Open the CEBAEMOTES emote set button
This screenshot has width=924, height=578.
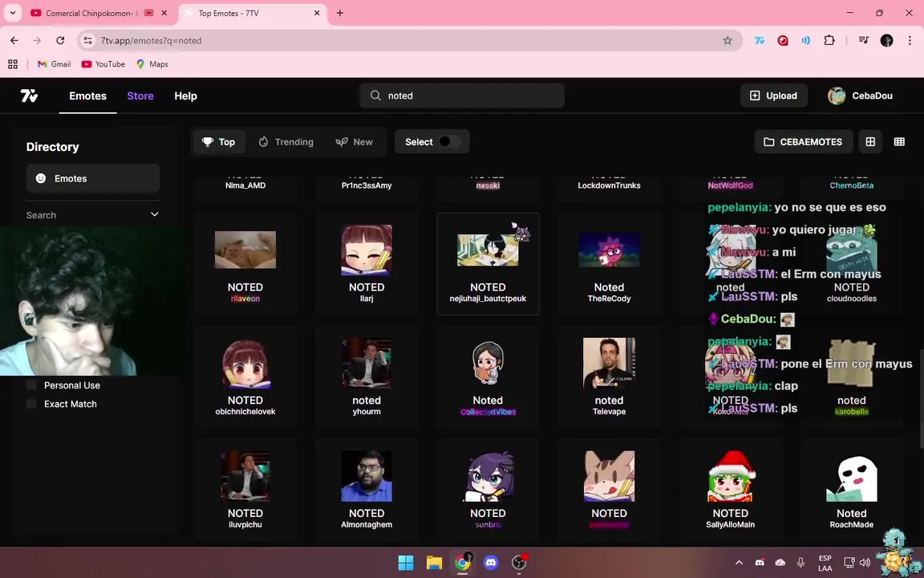coord(803,141)
